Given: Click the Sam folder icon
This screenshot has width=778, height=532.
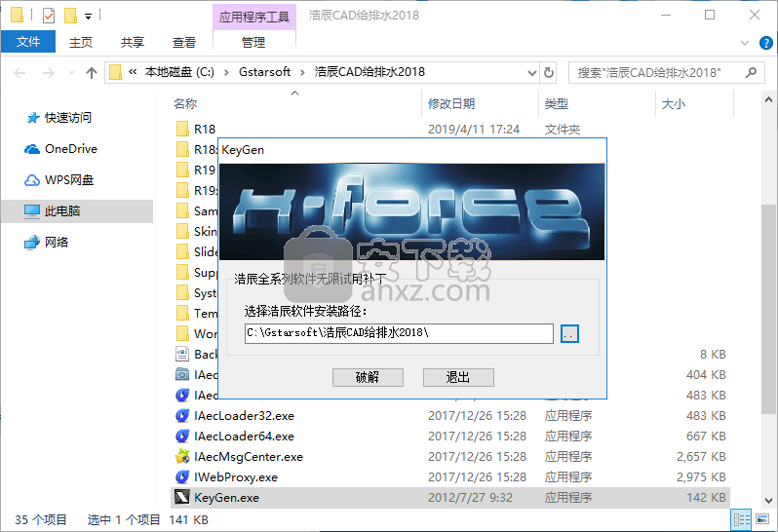Looking at the screenshot, I should pos(182,210).
